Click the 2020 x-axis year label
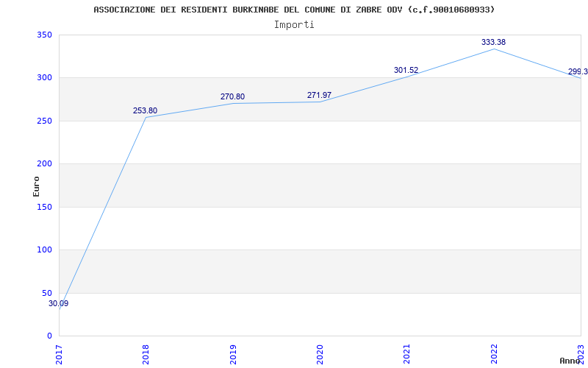The height and width of the screenshot is (368, 588). [320, 355]
